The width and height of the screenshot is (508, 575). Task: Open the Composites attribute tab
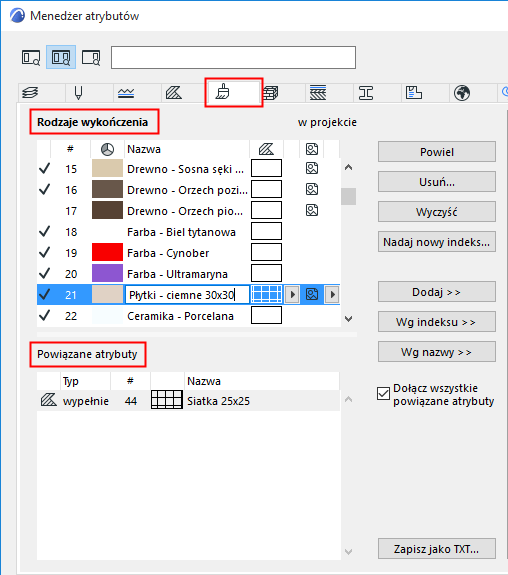point(318,93)
